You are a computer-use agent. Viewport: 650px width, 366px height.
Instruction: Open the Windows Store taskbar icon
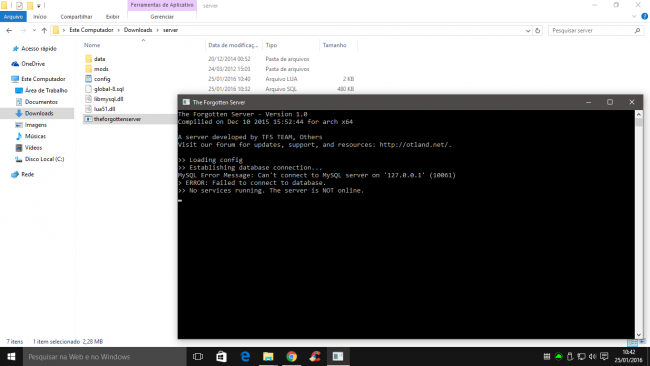(x=221, y=356)
